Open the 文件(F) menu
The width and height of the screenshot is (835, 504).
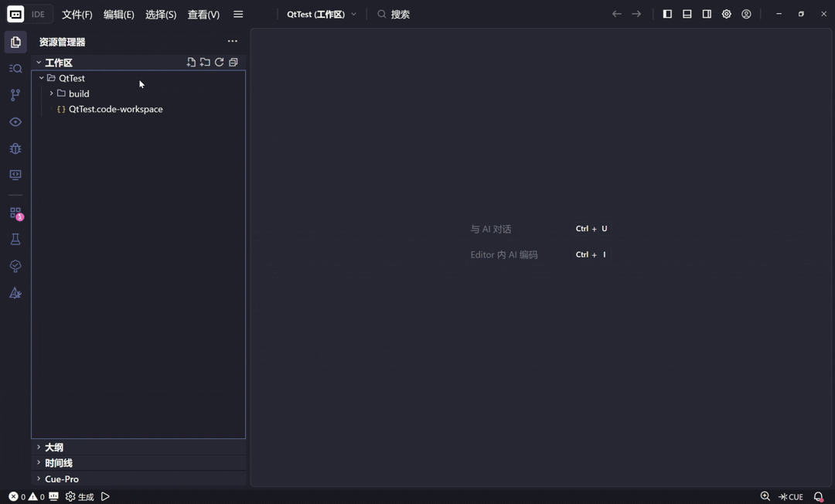[76, 14]
